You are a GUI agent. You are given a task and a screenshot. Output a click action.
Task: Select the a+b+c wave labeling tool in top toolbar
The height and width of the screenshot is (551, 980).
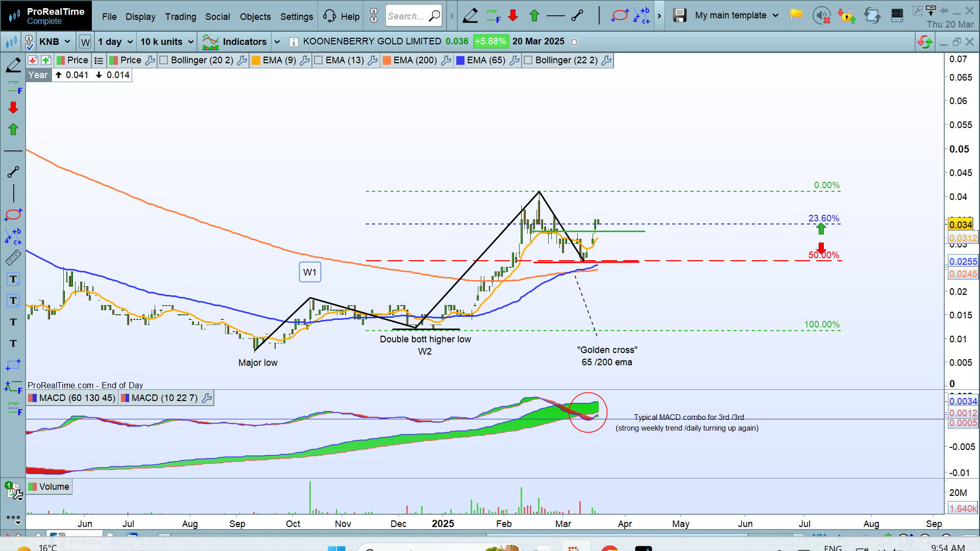pyautogui.click(x=642, y=16)
